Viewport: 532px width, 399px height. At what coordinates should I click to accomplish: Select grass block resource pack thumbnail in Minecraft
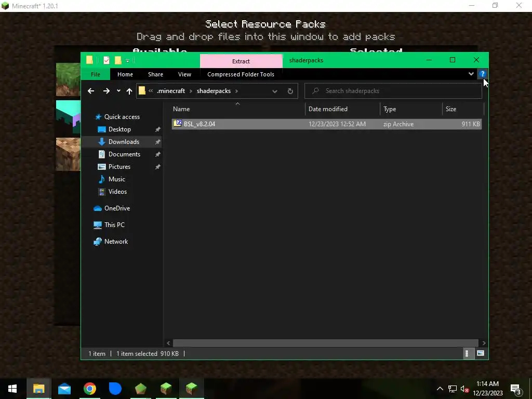pyautogui.click(x=68, y=79)
